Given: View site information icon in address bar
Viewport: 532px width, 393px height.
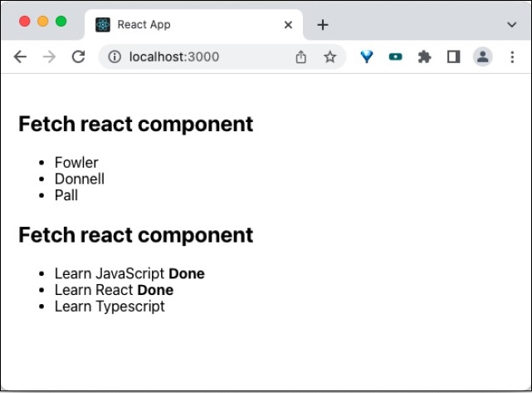Looking at the screenshot, I should (115, 56).
